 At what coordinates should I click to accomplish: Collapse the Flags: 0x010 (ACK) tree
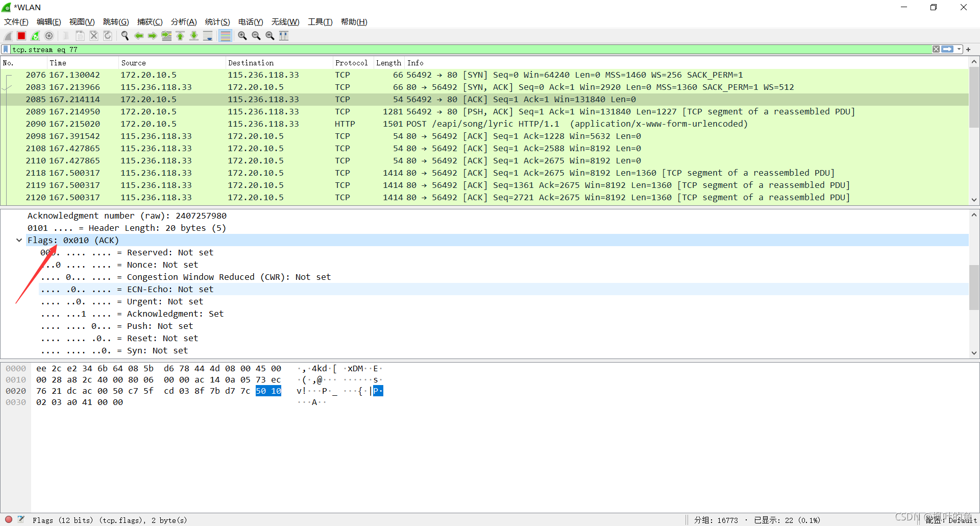[x=19, y=240]
